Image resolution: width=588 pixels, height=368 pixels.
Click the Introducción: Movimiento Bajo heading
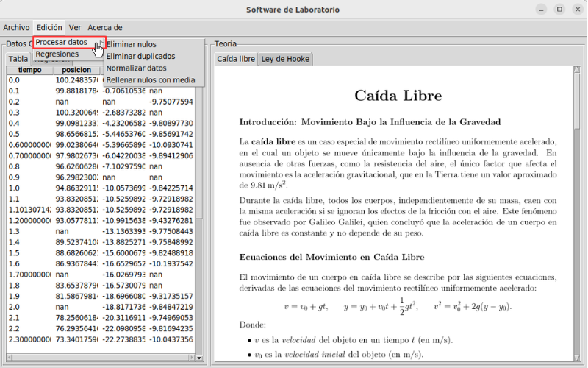370,122
